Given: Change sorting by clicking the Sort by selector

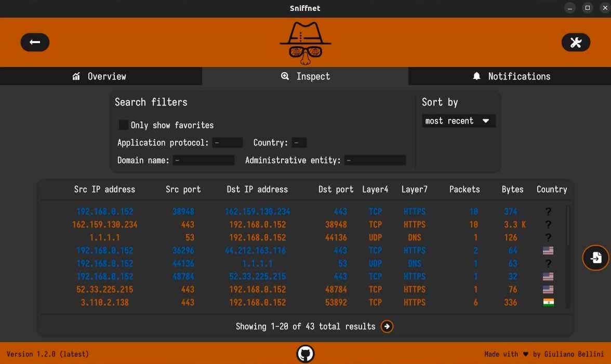Looking at the screenshot, I should (458, 120).
